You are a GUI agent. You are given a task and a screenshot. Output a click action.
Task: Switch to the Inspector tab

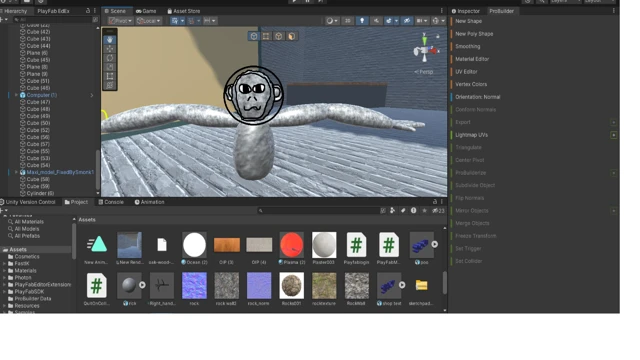[466, 11]
